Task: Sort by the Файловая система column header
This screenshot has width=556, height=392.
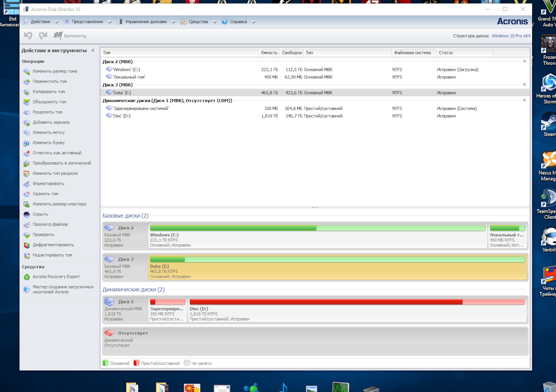Action: click(414, 53)
